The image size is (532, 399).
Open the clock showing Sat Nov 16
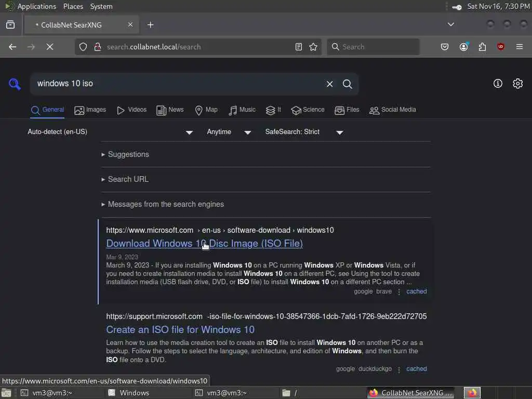pos(498,6)
